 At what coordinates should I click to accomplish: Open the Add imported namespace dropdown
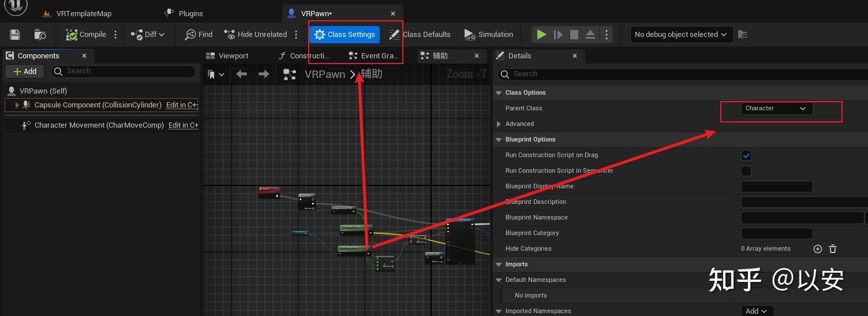coord(757,311)
